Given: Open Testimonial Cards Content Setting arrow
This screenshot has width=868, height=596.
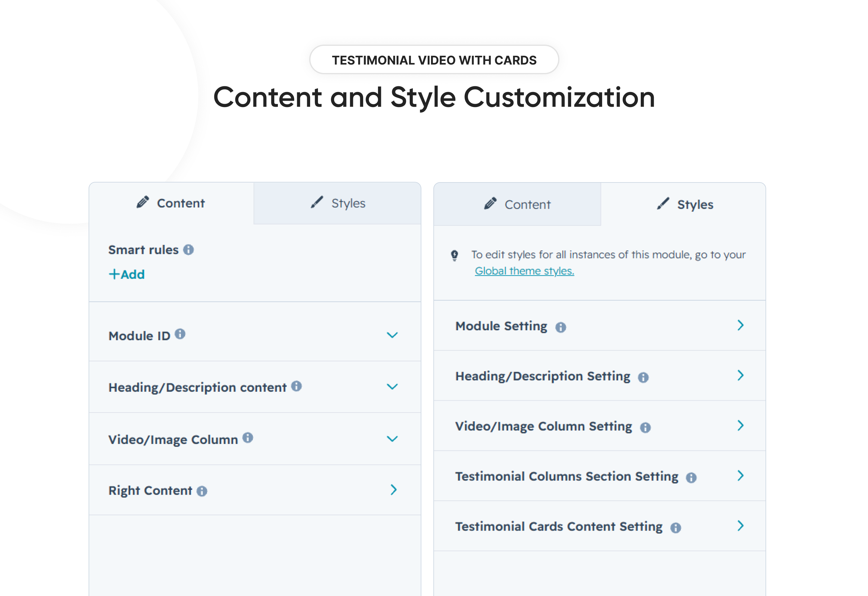Looking at the screenshot, I should 741,526.
